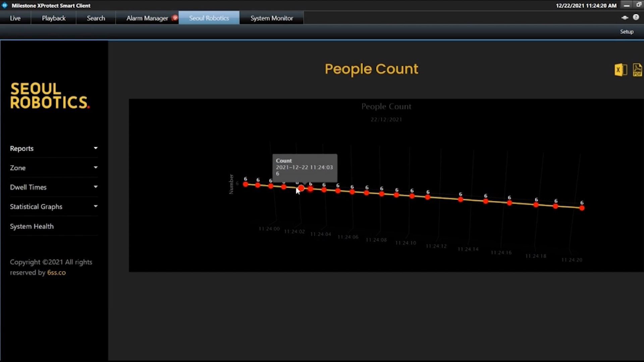Expand the Statistical Graphs dropdown arrow
This screenshot has width=644, height=362.
[x=96, y=206]
